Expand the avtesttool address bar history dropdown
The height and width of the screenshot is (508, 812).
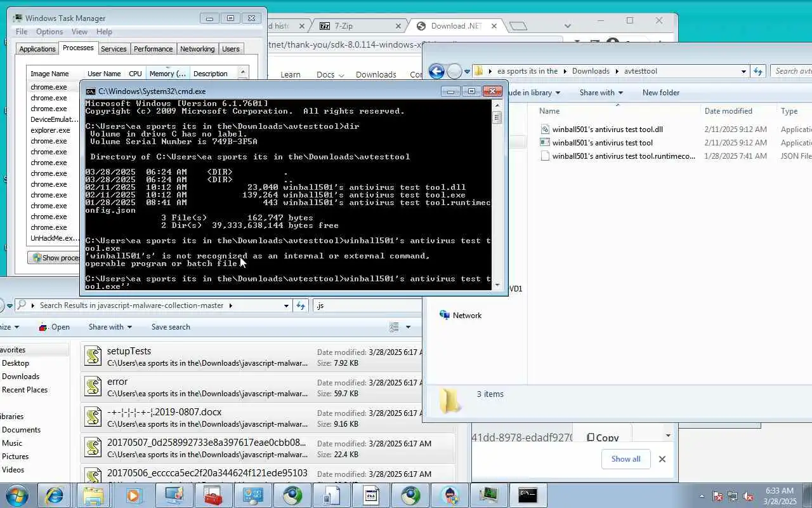(x=743, y=71)
